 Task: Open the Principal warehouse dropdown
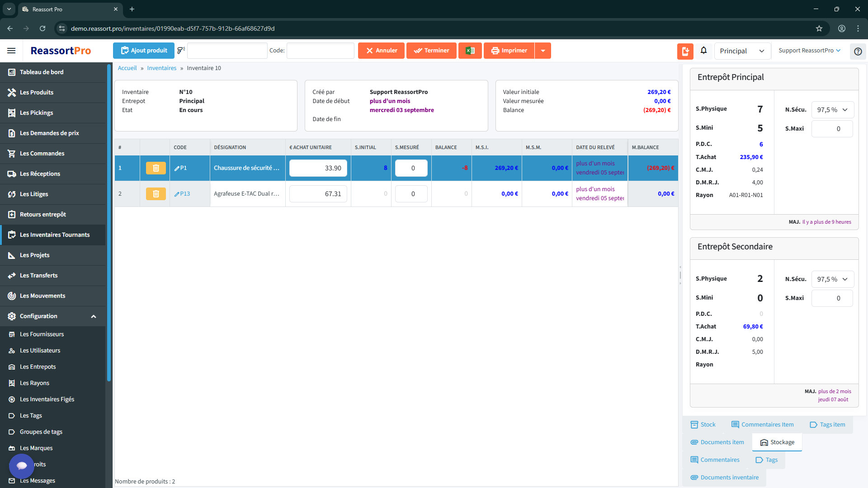(742, 51)
